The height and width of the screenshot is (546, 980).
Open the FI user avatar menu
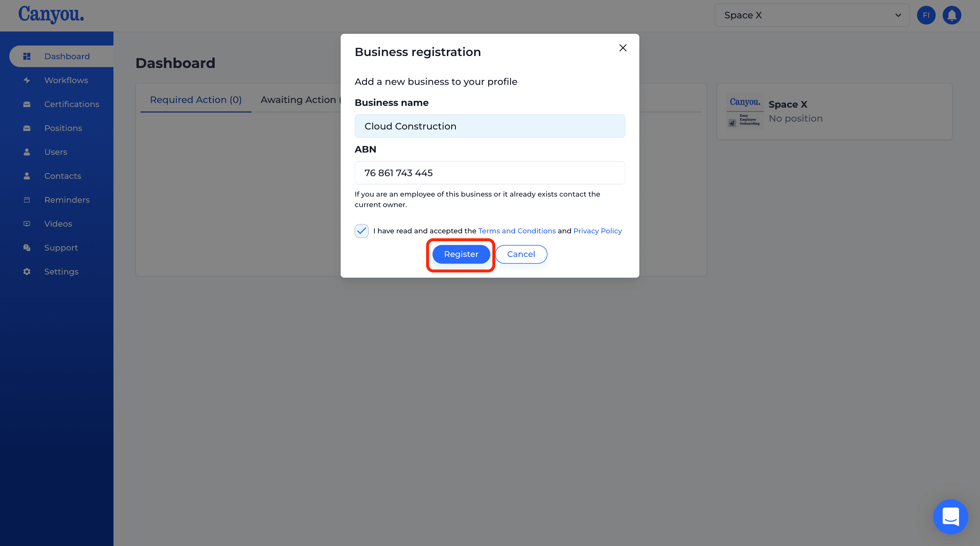(926, 15)
